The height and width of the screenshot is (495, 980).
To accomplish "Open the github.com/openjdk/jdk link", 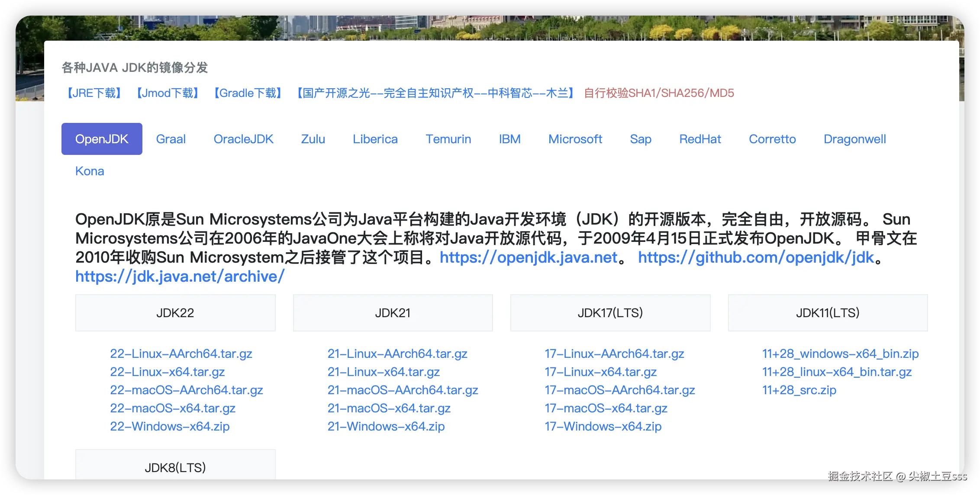I will (x=756, y=257).
